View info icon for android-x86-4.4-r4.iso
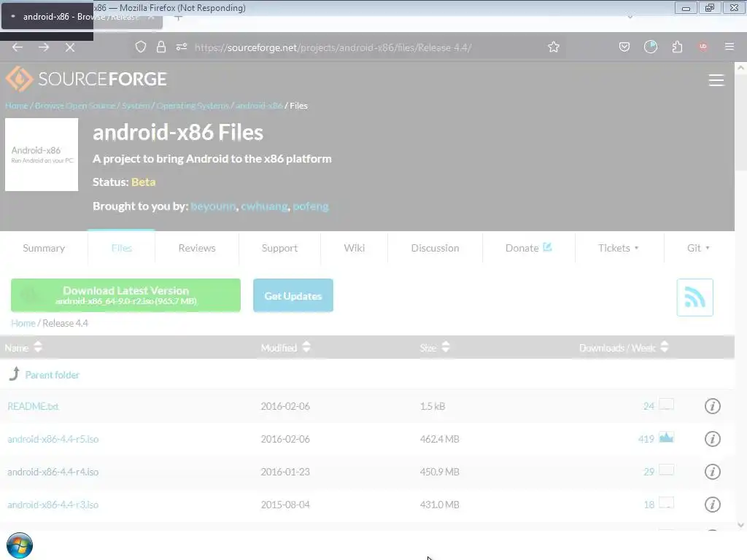 point(712,472)
